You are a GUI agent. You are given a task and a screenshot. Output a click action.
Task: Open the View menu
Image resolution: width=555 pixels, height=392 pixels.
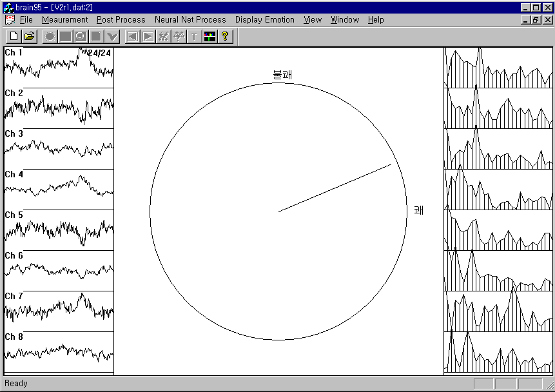[x=313, y=20]
